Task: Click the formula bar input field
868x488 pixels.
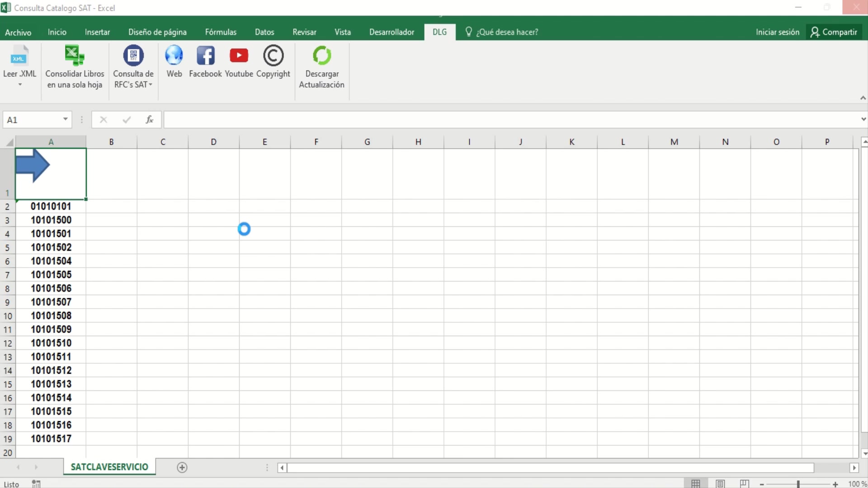Action: point(511,120)
